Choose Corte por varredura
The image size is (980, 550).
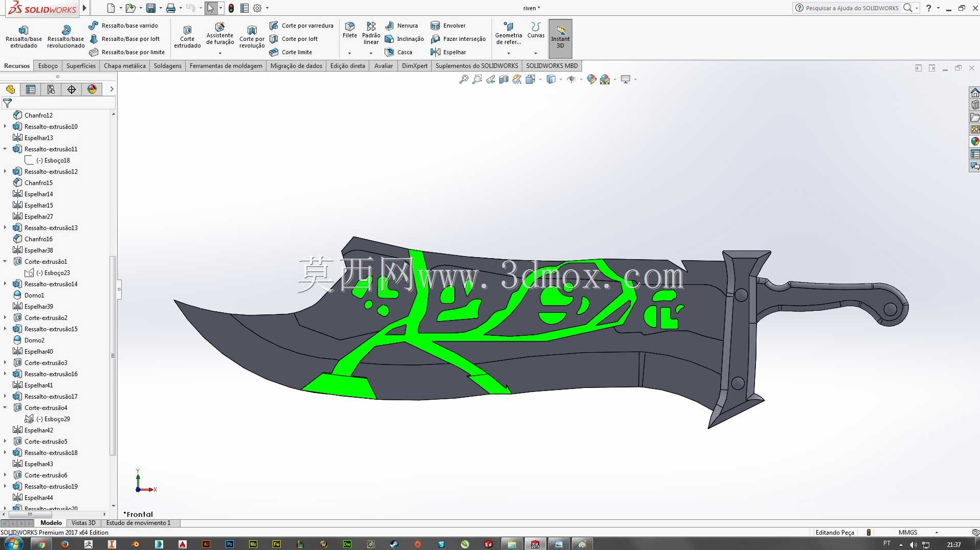(x=301, y=26)
